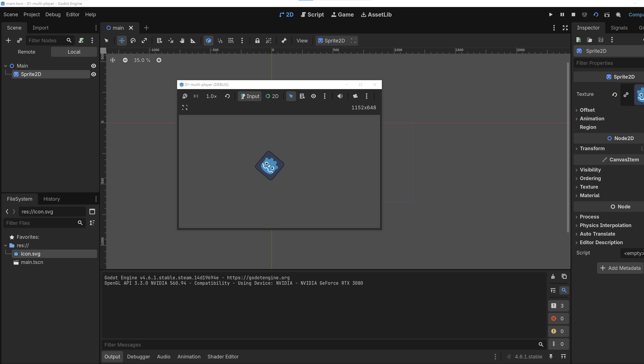Activate the Scale Mode tool
The image size is (644, 364).
144,41
